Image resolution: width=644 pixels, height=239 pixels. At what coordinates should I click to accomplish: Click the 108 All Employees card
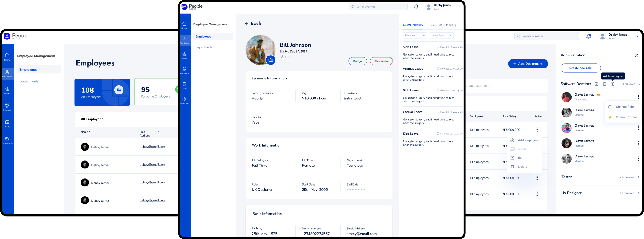[102, 92]
